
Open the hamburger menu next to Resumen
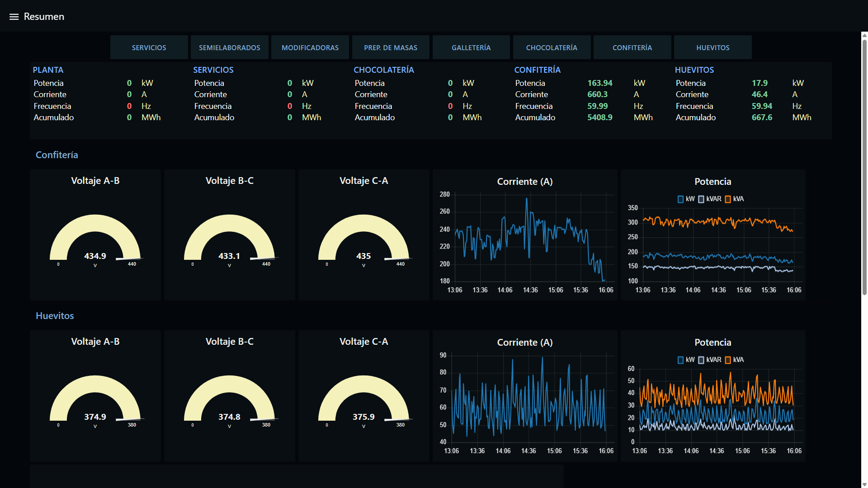click(14, 17)
